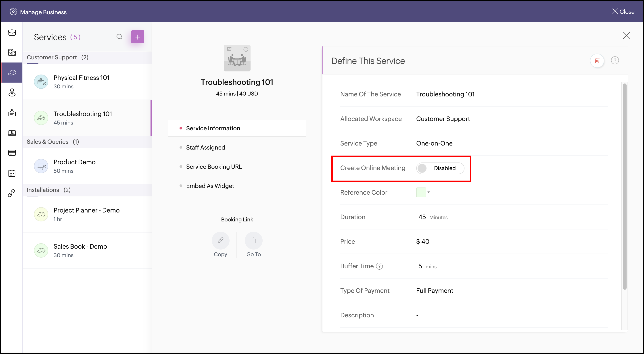Click the link integrations icon in sidebar

click(12, 193)
